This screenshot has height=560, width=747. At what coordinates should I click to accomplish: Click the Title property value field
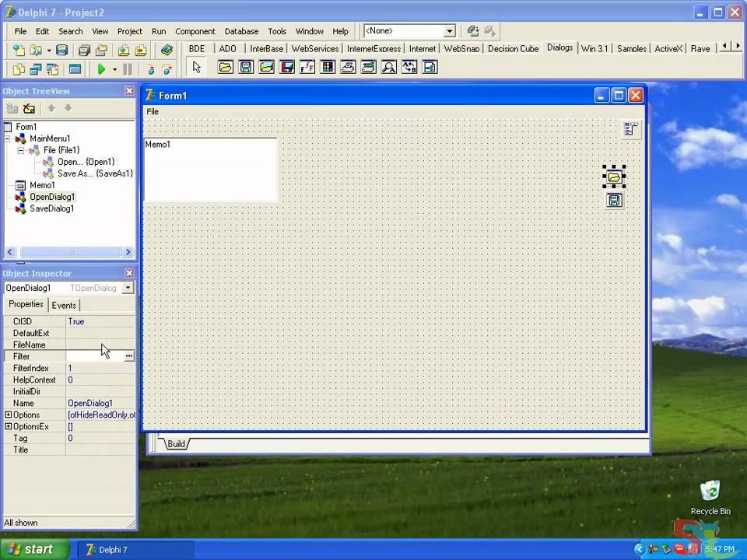[x=100, y=450]
